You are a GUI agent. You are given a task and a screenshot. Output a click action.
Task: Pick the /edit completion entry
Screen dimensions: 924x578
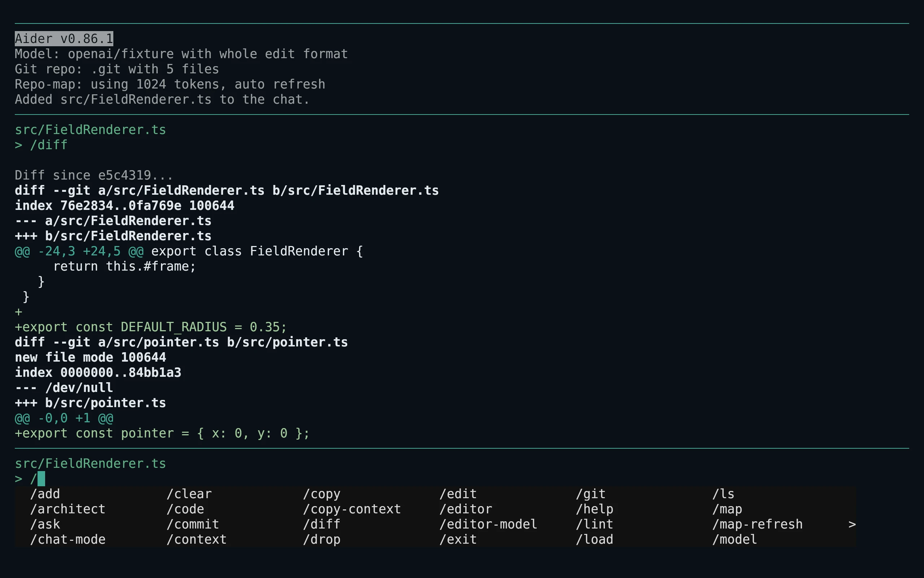tap(458, 494)
